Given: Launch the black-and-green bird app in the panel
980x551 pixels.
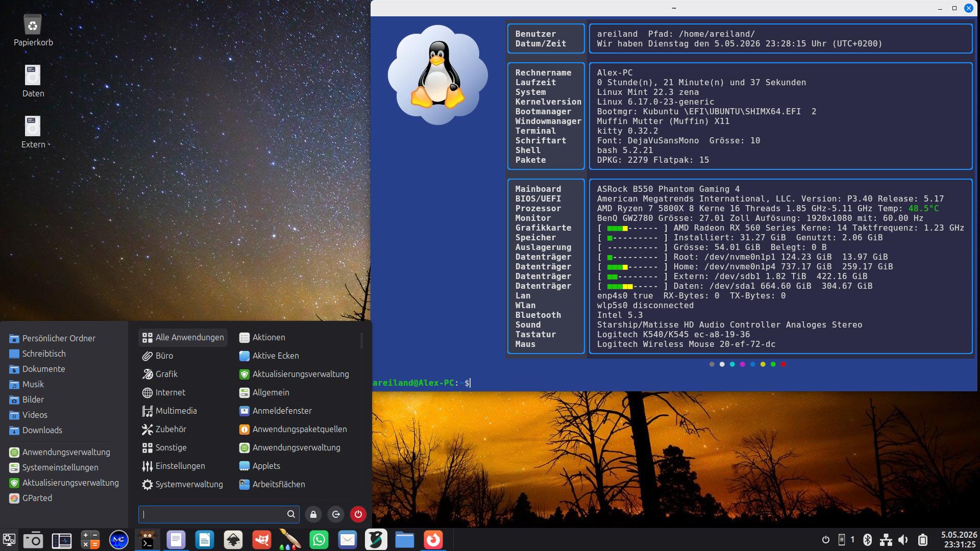Looking at the screenshot, I should click(x=376, y=540).
